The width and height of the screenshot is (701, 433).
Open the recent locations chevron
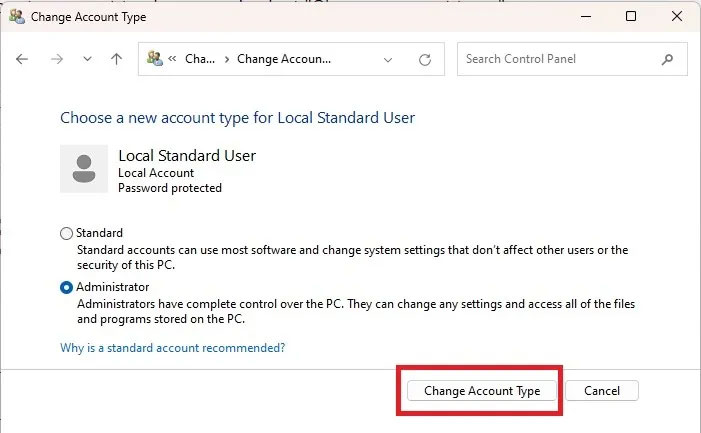tap(88, 60)
